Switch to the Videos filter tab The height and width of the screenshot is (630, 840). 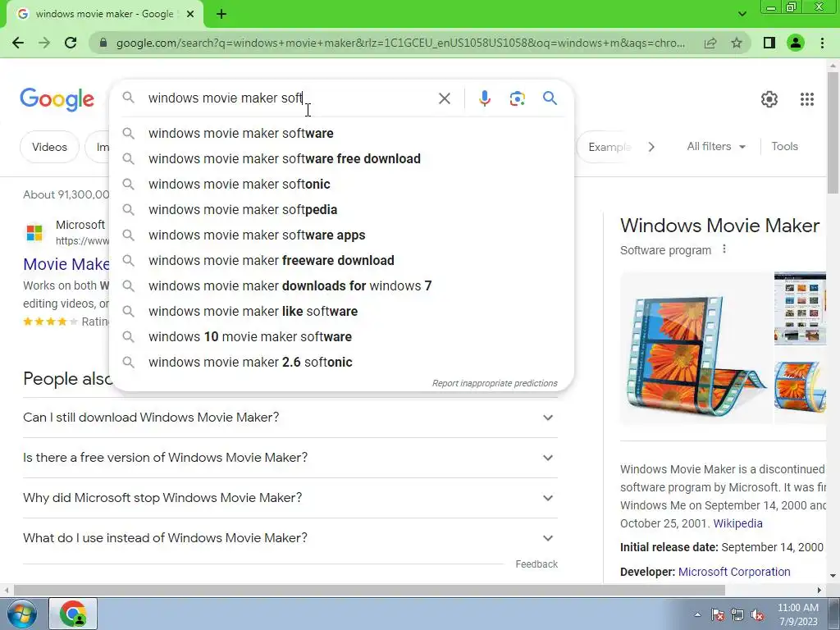point(49,147)
